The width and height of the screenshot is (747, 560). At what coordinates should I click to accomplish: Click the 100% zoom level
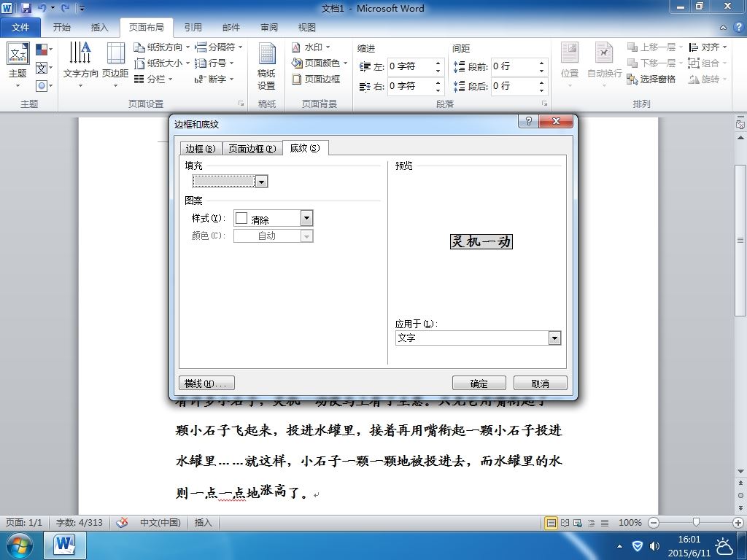[x=630, y=522]
